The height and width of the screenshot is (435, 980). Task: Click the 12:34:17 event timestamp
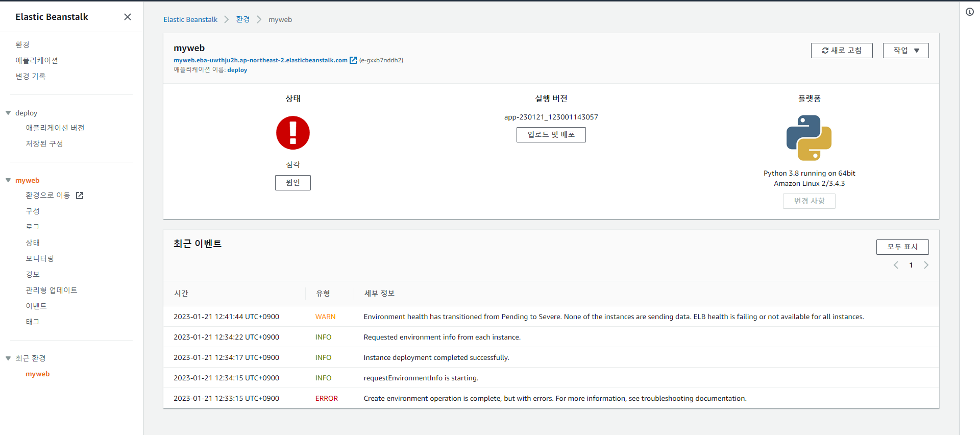pyautogui.click(x=227, y=358)
